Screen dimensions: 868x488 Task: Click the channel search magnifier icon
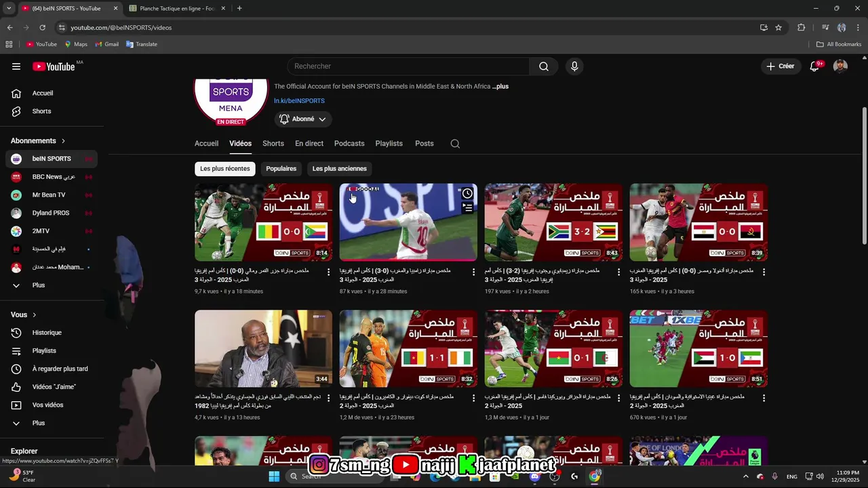[455, 144]
